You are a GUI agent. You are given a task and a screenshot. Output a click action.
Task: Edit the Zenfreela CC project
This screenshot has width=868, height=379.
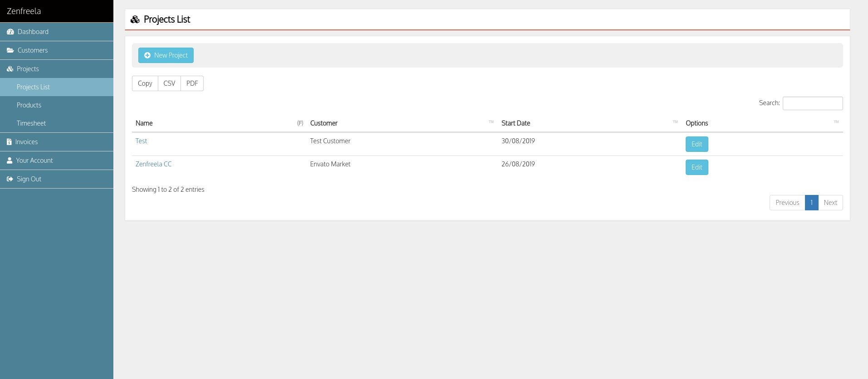tap(697, 167)
